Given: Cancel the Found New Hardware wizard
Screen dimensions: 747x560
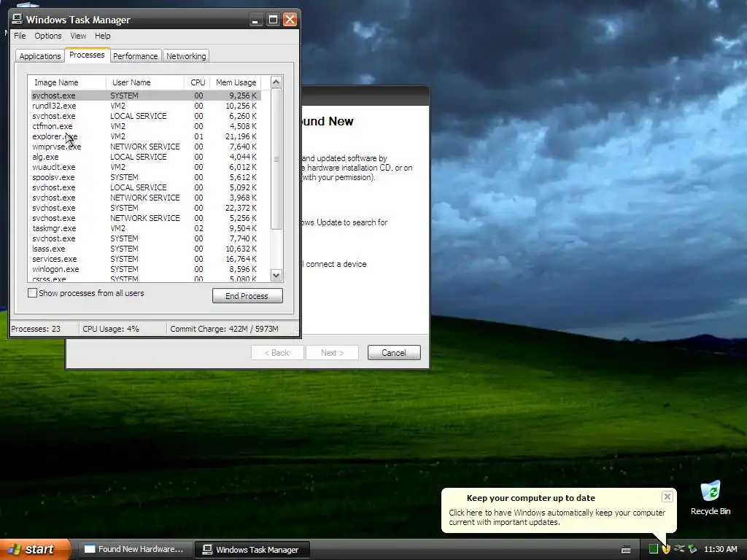Looking at the screenshot, I should [x=394, y=352].
